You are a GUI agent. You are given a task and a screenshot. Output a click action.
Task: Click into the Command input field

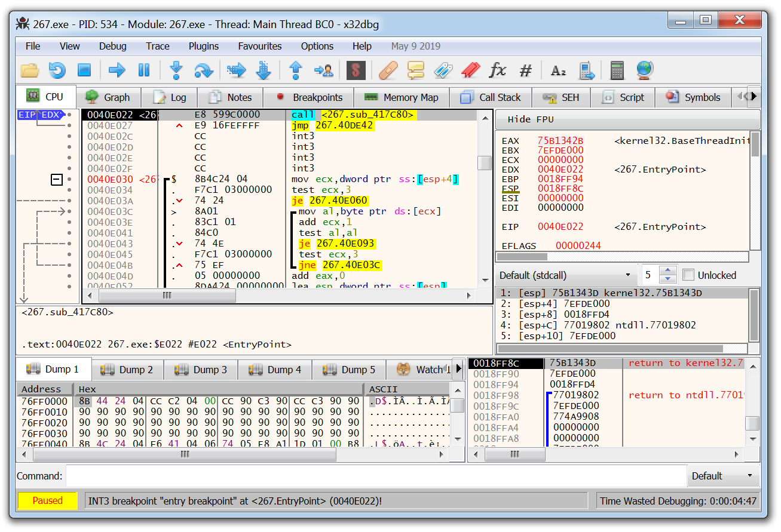coord(376,476)
